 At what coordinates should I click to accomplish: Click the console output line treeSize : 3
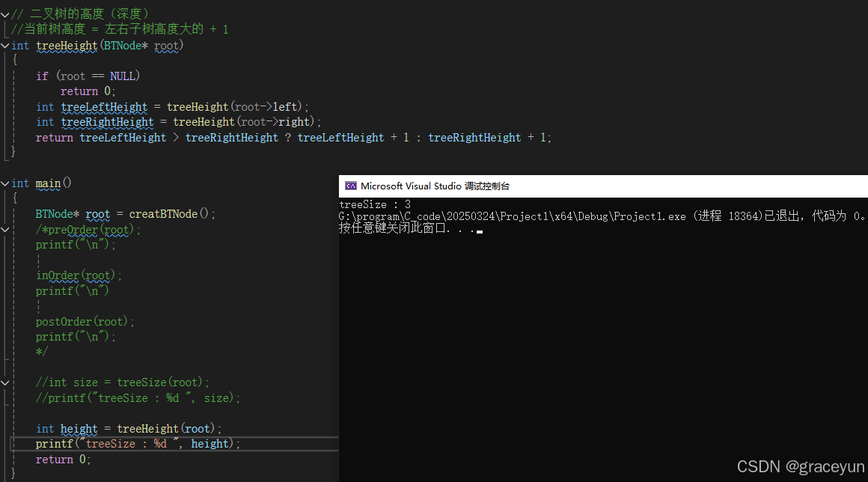tap(375, 205)
